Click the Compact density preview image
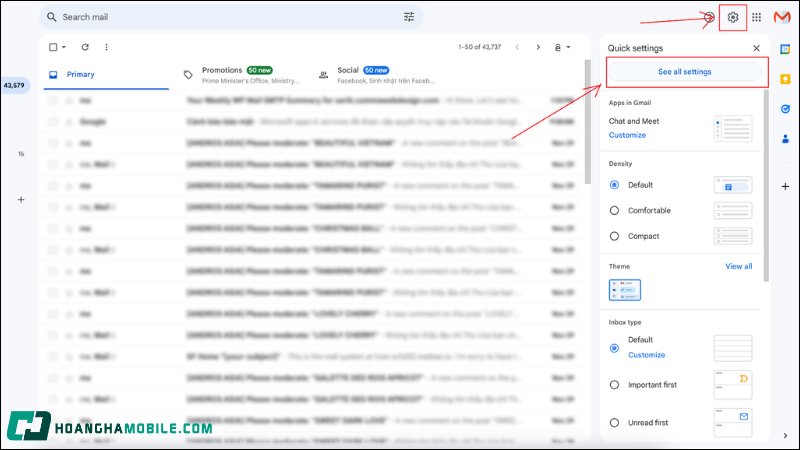The height and width of the screenshot is (450, 800). (x=733, y=236)
